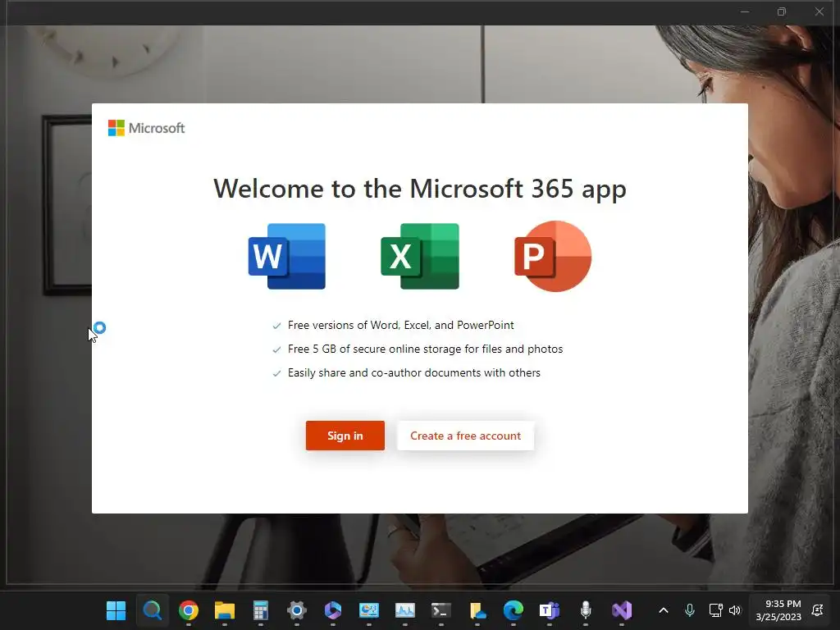Viewport: 840px width, 630px height.
Task: Click the PowerPoint app icon
Action: (x=553, y=256)
